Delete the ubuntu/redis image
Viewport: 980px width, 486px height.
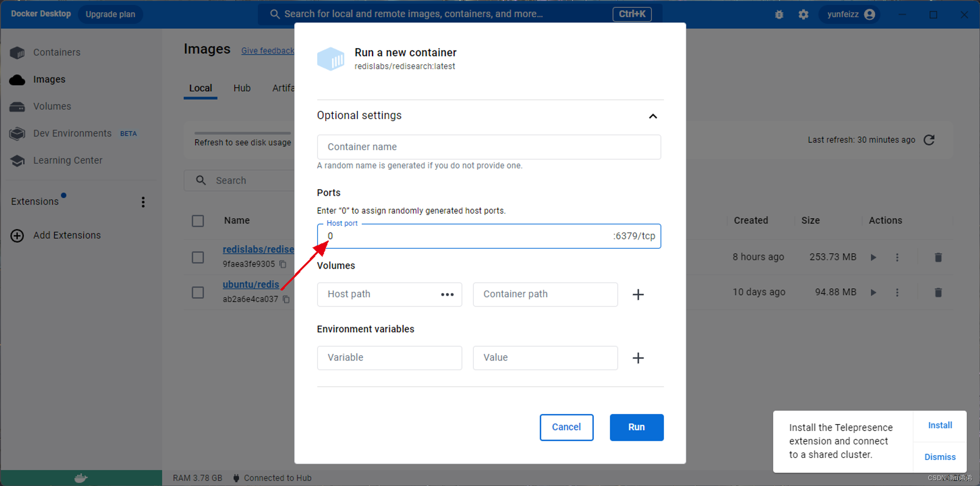click(938, 293)
